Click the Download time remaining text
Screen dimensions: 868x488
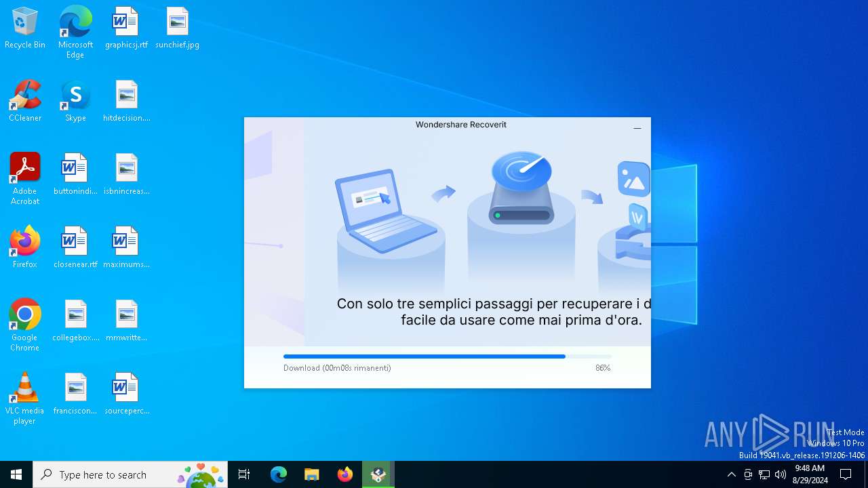tap(337, 368)
